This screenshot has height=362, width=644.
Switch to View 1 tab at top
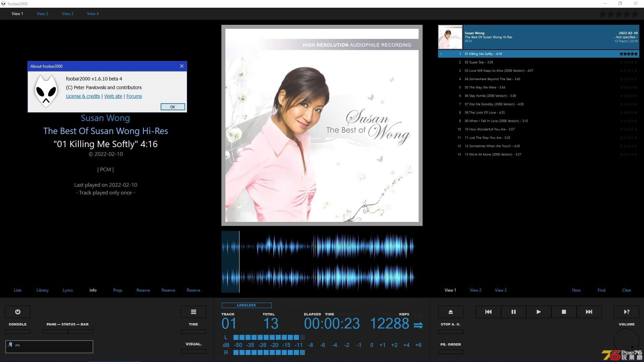click(17, 14)
